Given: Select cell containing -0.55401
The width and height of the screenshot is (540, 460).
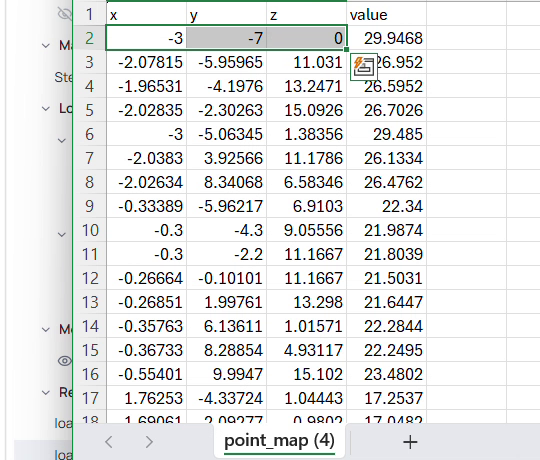Looking at the screenshot, I should click(146, 374).
